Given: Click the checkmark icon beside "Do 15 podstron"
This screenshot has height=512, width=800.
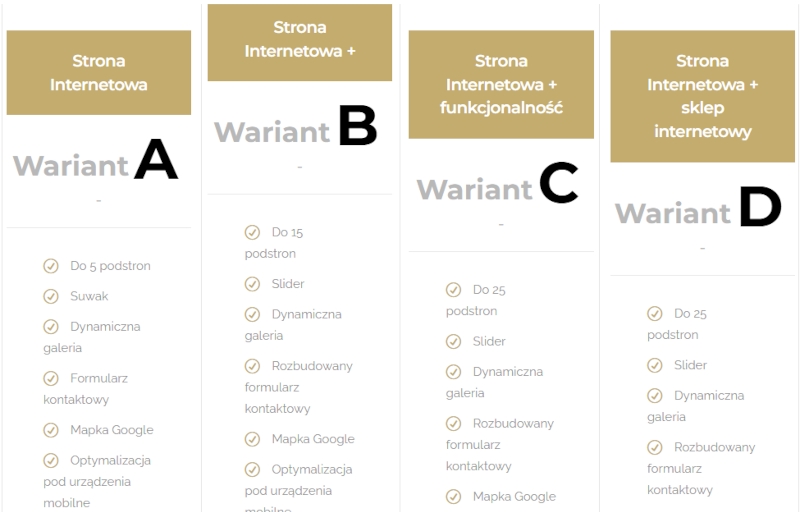Looking at the screenshot, I should point(252,232).
